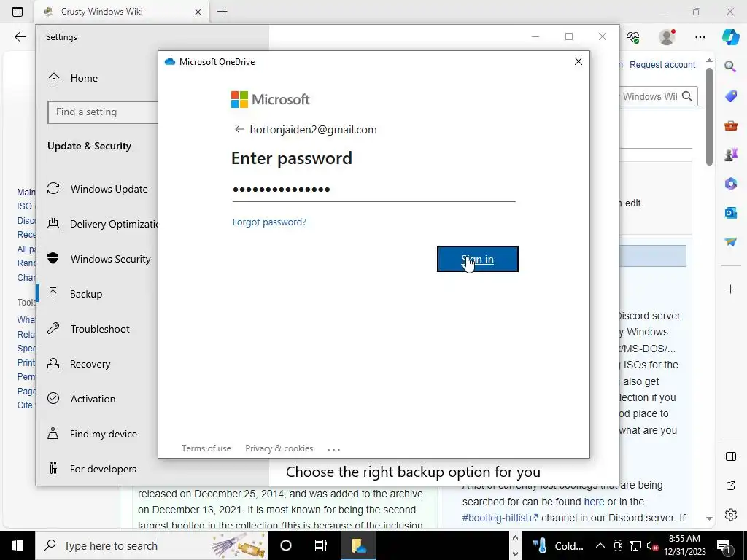Open the 'here' link in wiki text
This screenshot has height=560, width=747.
[594, 502]
